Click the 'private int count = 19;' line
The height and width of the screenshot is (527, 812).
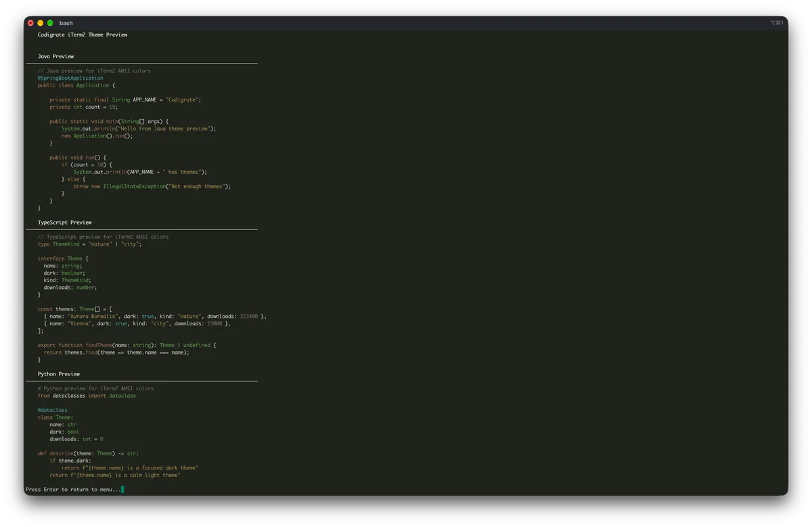84,107
